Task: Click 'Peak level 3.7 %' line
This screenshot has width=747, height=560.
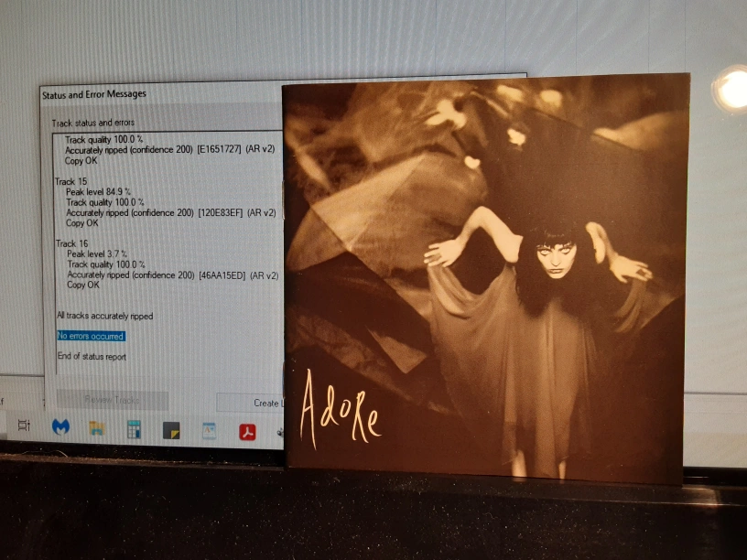Action: [x=97, y=253]
